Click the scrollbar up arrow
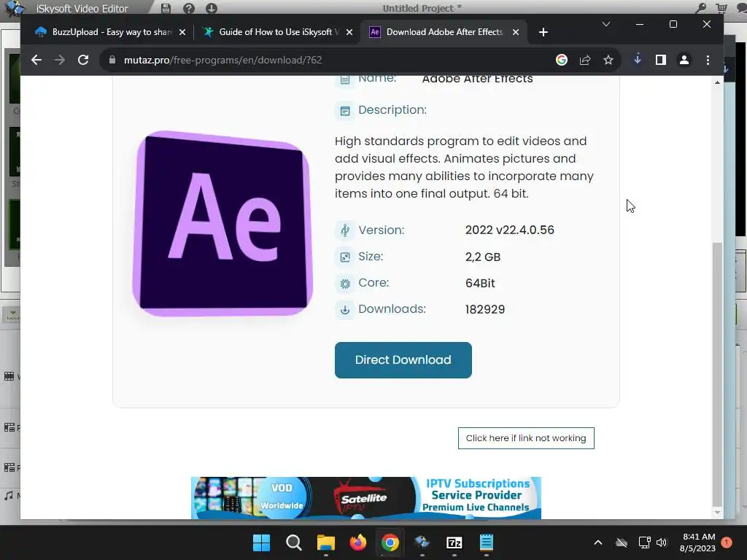Screen dimensions: 747x560 point(717,82)
